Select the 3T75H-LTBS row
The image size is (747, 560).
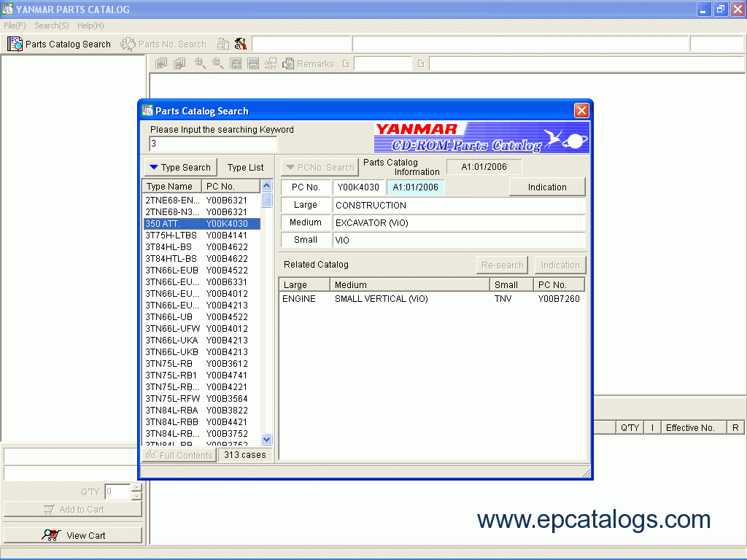(x=202, y=236)
